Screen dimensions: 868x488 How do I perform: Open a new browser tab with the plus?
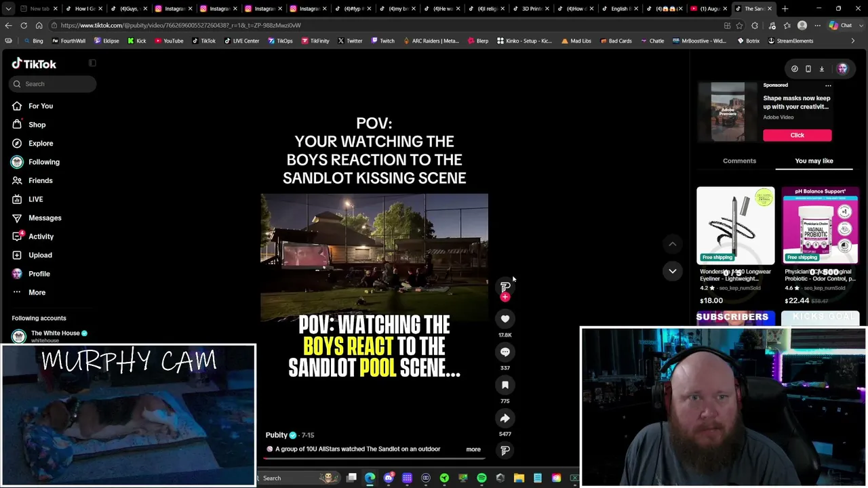click(785, 9)
